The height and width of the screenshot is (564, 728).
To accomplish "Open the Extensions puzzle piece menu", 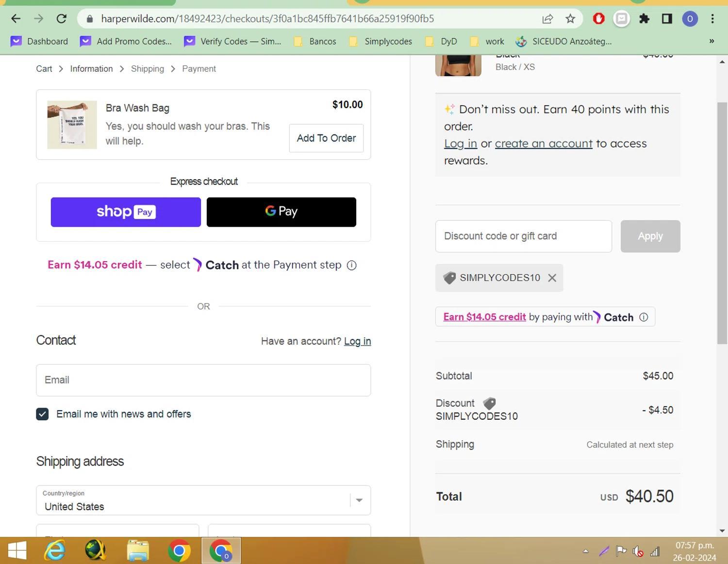I will coord(644,19).
